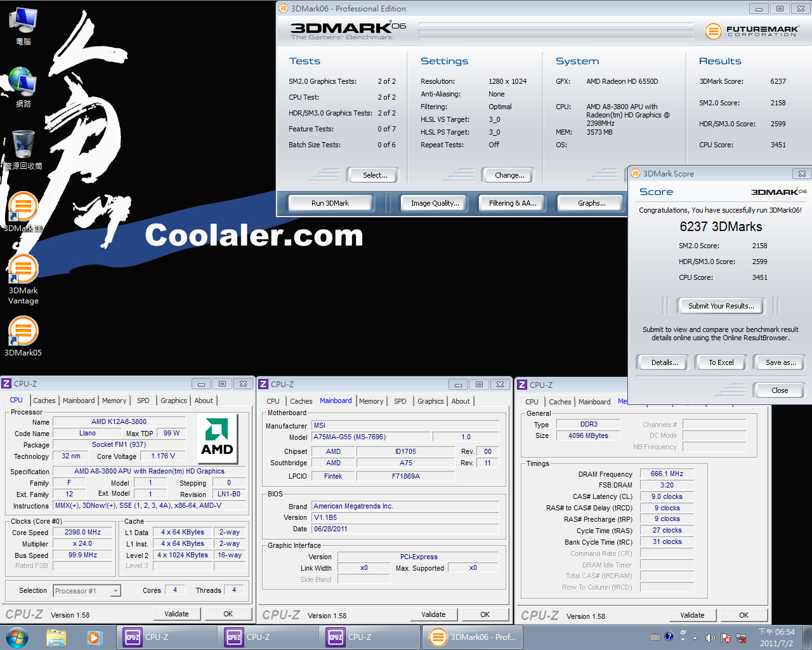Click the keyboard tray icon
The width and height of the screenshot is (812, 650).
pos(655,637)
